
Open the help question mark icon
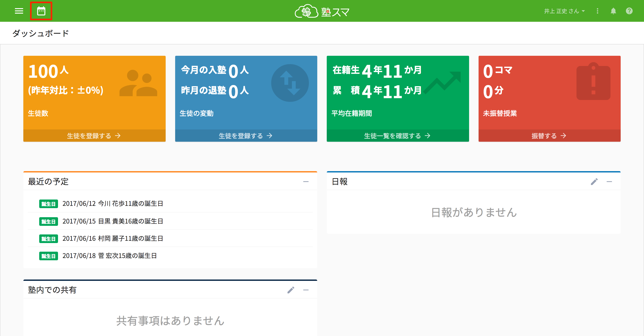[629, 11]
